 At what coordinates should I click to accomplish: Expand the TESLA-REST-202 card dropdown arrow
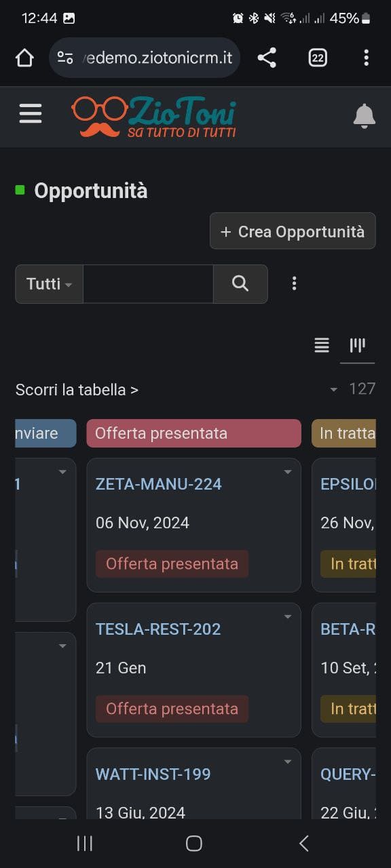tap(287, 616)
